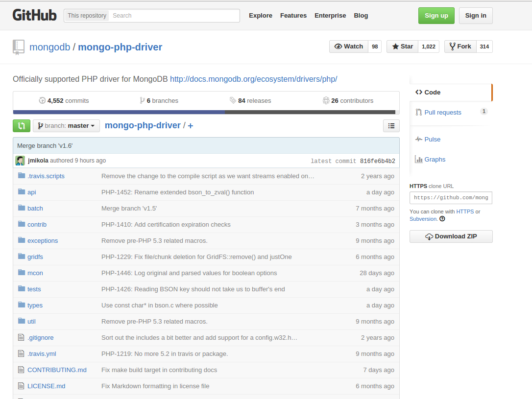Open Features in top navigation
Viewport: 532px width, 399px height.
[x=293, y=16]
